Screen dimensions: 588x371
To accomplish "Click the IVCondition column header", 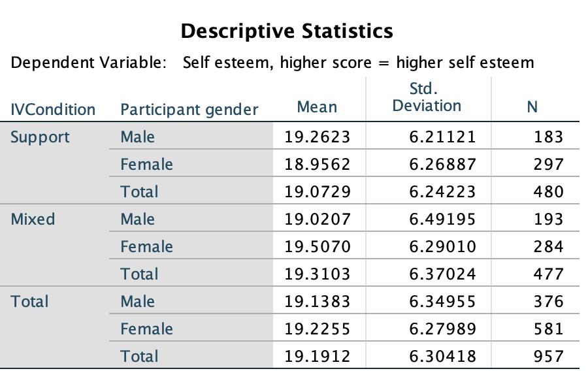I will click(x=53, y=110).
